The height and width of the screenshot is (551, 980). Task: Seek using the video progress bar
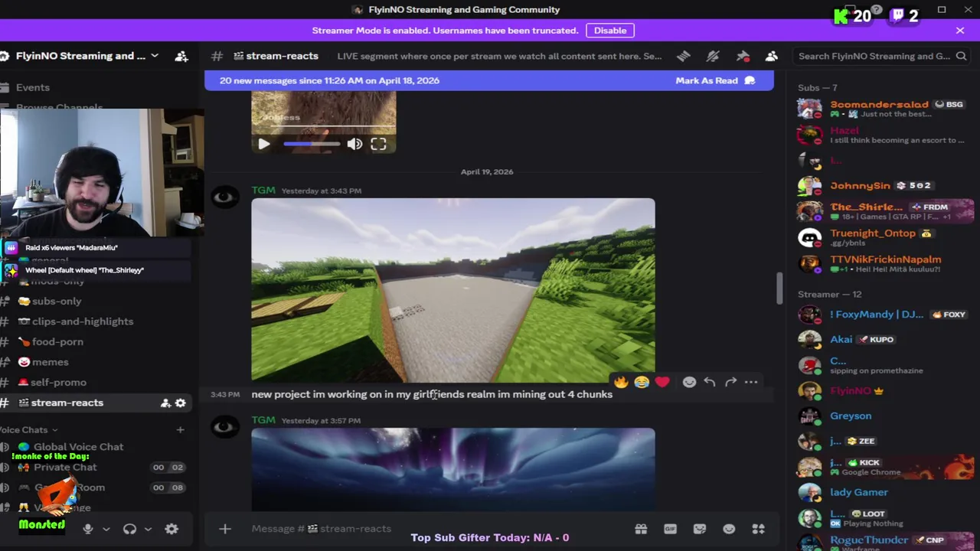tap(312, 144)
